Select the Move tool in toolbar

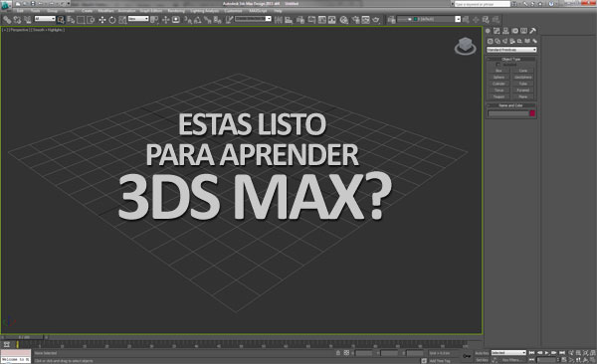[102, 20]
